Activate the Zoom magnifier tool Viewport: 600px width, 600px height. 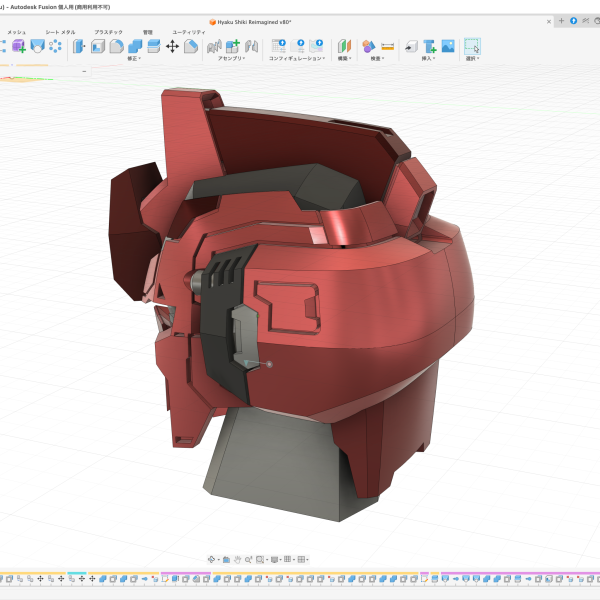coord(248,559)
